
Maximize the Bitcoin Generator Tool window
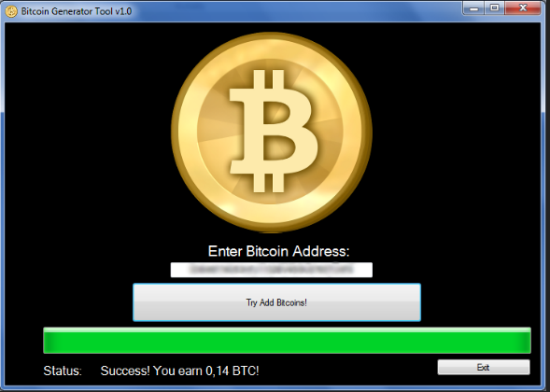tap(495, 7)
